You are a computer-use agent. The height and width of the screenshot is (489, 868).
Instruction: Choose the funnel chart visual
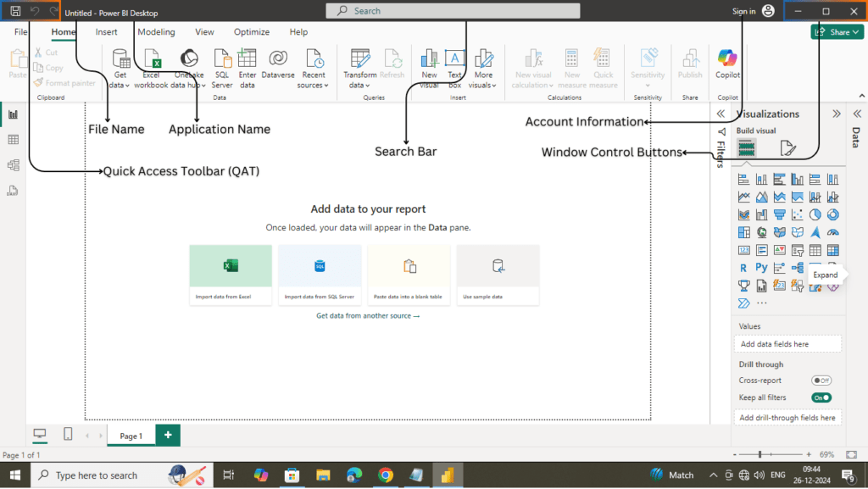pos(780,214)
